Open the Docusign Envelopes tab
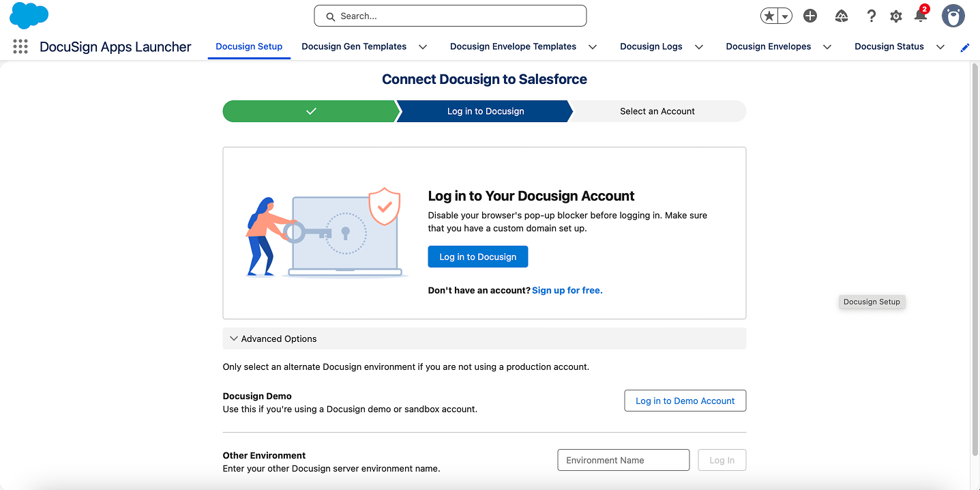 point(769,46)
